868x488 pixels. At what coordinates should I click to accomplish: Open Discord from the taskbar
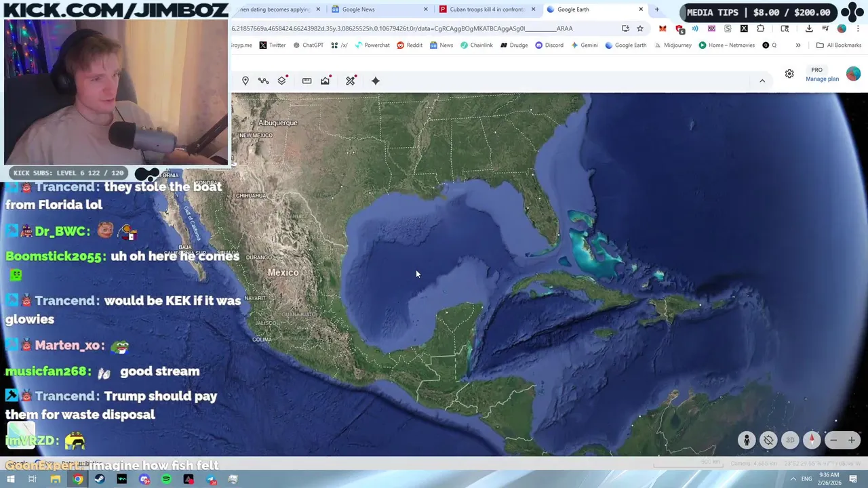point(144,479)
